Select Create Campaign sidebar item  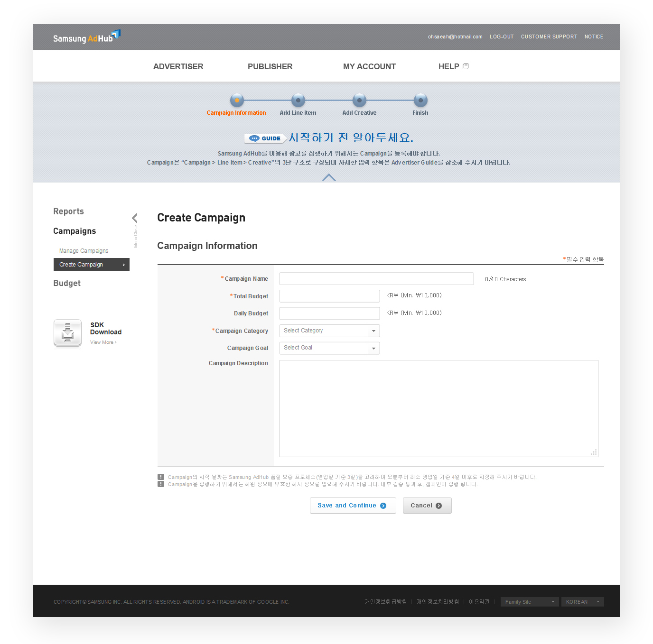[x=92, y=265]
